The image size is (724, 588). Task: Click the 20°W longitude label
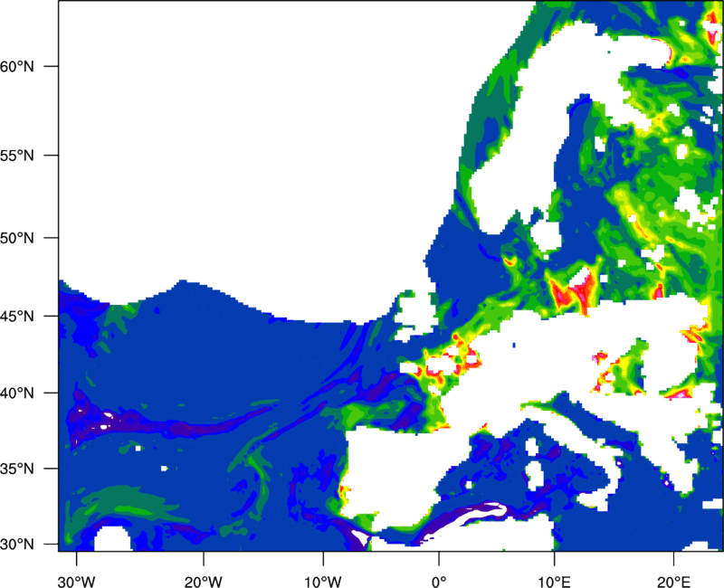coord(204,582)
